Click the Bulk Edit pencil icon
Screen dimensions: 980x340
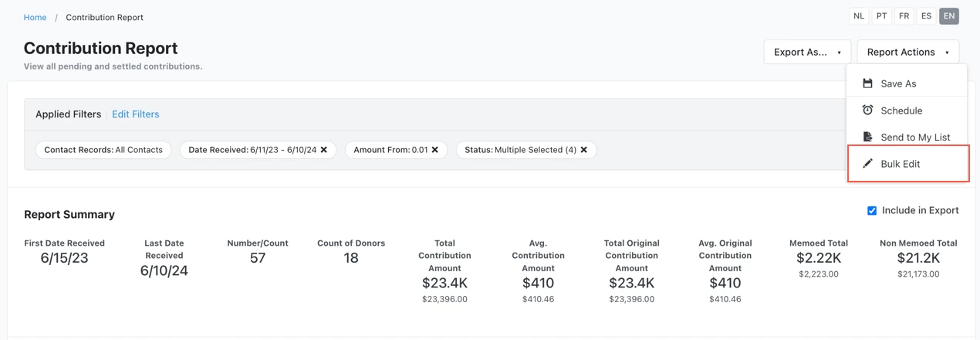[x=867, y=164]
